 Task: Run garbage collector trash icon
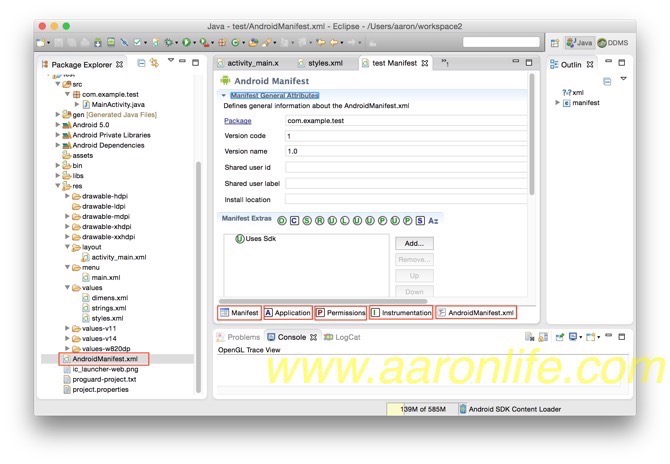(462, 409)
